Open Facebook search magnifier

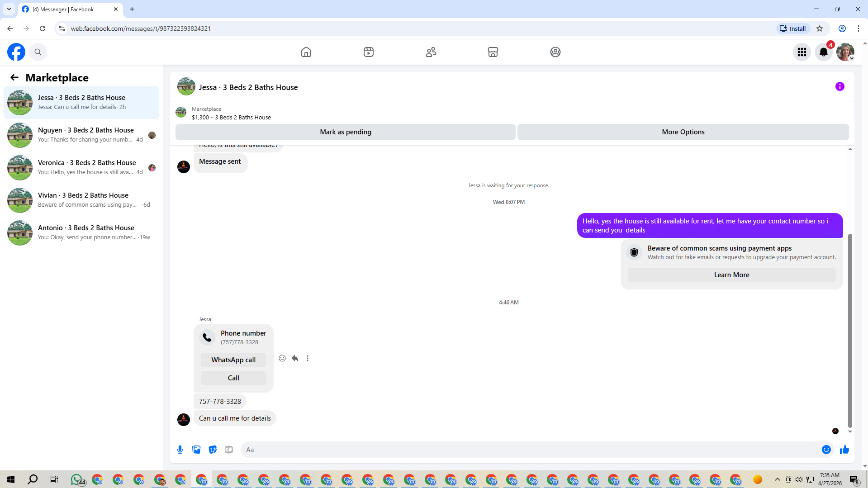coord(38,52)
